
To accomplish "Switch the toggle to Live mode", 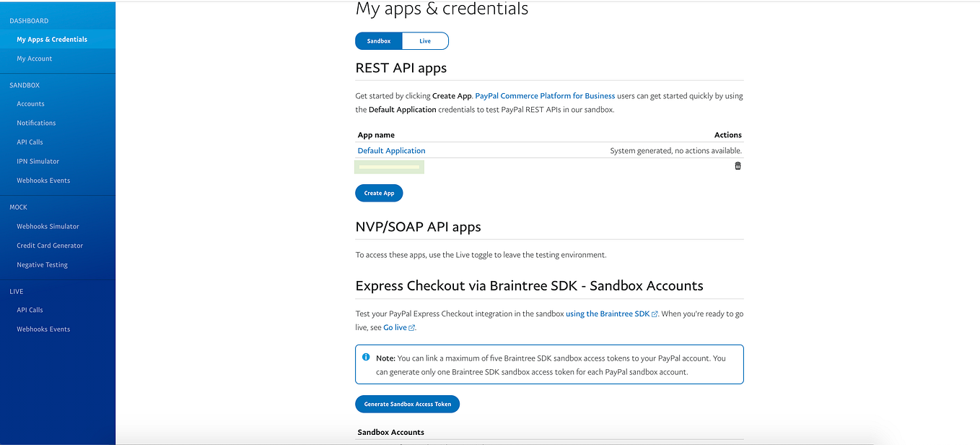I will tap(425, 41).
